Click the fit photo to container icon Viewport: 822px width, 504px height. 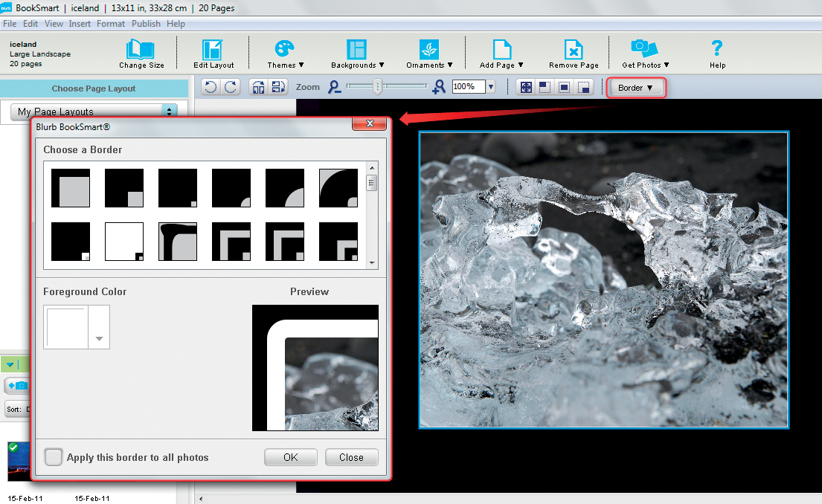coord(526,87)
